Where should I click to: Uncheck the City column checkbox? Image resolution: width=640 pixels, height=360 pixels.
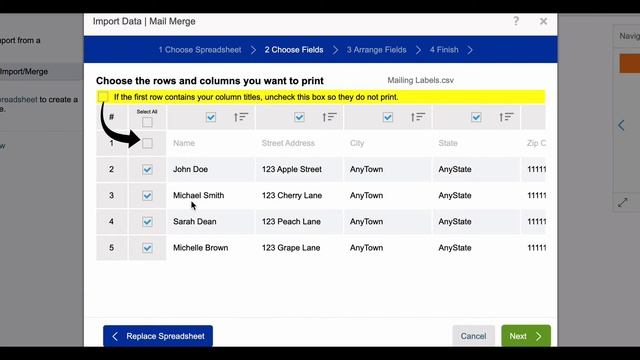tap(388, 118)
